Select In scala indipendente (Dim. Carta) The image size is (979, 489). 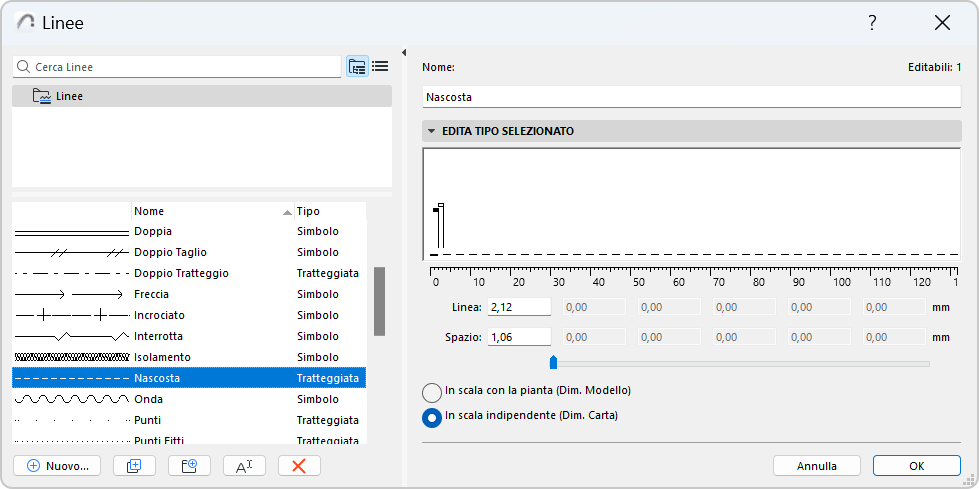pyautogui.click(x=432, y=417)
